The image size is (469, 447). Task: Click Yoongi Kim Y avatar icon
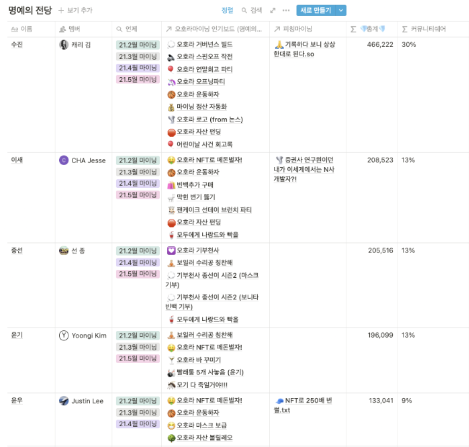point(64,335)
